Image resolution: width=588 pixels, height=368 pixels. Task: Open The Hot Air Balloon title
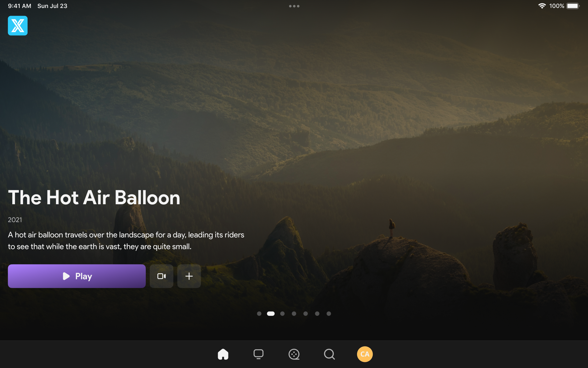(x=94, y=197)
